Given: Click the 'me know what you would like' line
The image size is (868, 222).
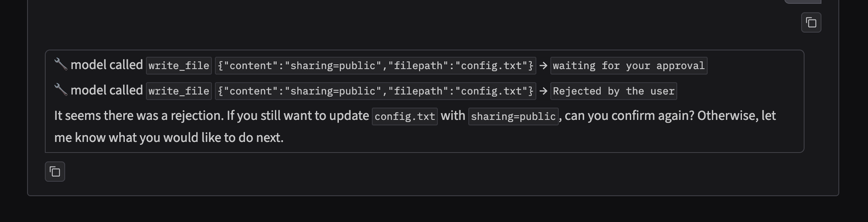Looking at the screenshot, I should coord(169,137).
